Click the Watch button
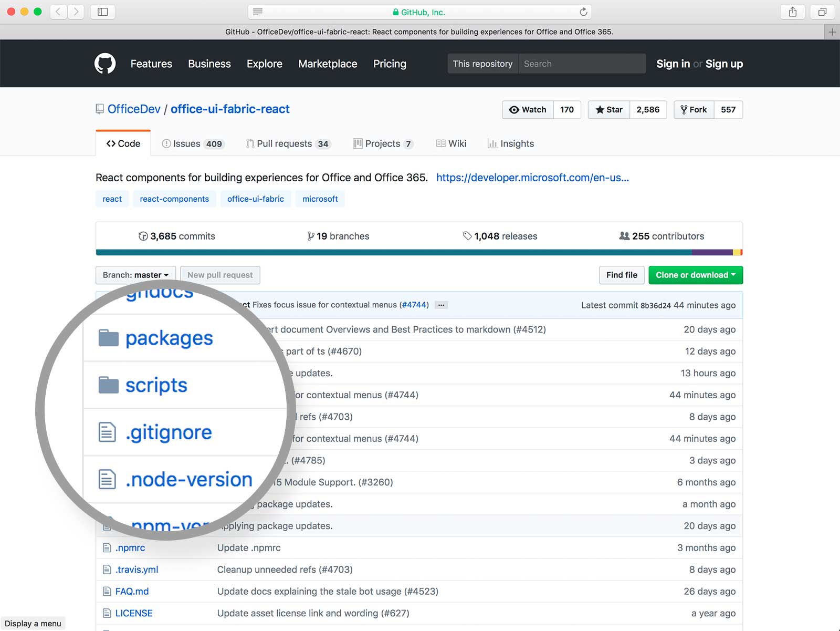 pos(528,110)
